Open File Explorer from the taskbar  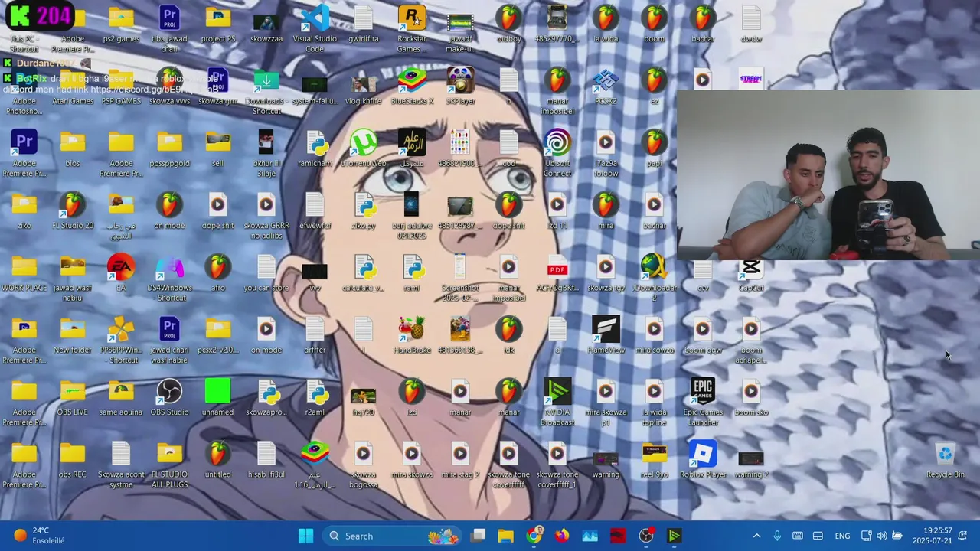tap(505, 536)
